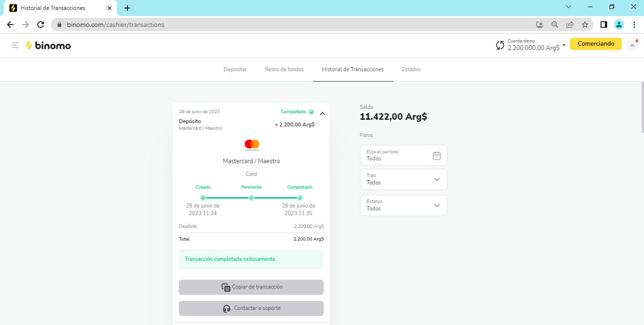Click the Mastercard logo in transaction
The width and height of the screenshot is (644, 325).
point(251,145)
